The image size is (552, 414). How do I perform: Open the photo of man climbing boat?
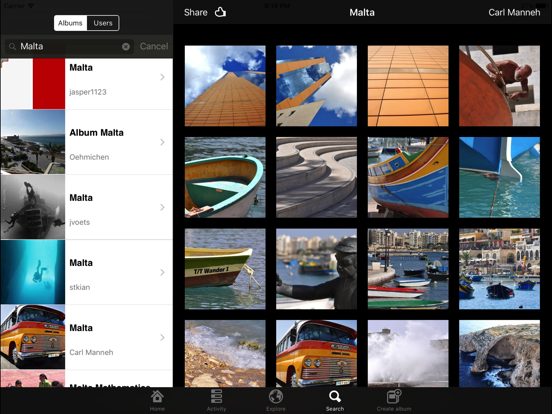[x=500, y=86]
